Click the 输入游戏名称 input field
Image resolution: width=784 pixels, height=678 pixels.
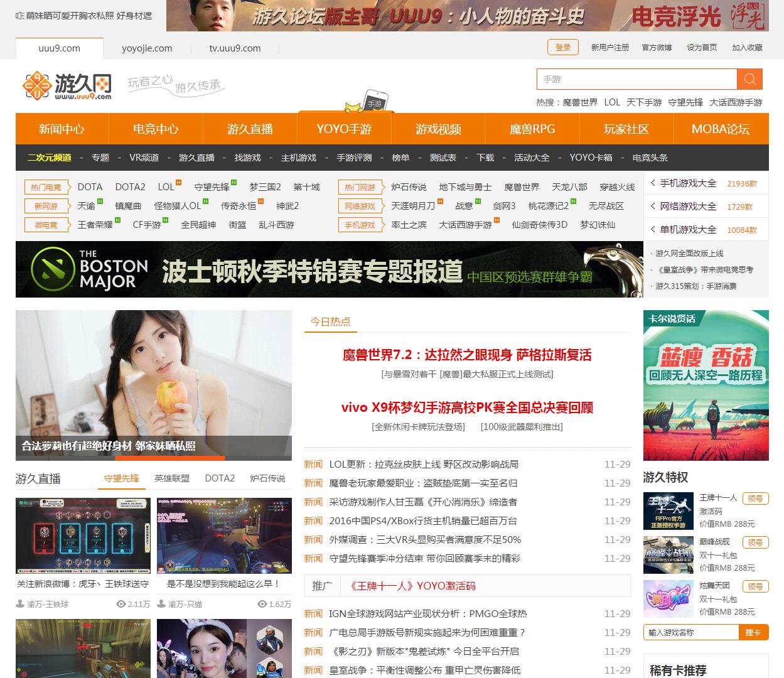pos(691,632)
